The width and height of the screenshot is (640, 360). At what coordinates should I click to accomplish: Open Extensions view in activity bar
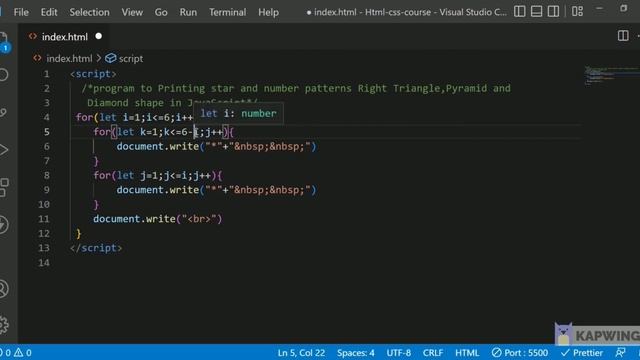pyautogui.click(x=4, y=187)
